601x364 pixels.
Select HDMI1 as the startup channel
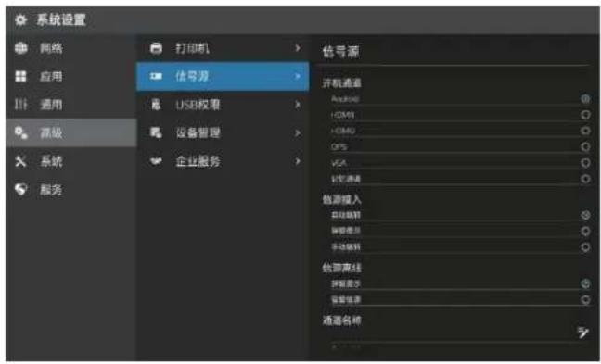pos(585,115)
